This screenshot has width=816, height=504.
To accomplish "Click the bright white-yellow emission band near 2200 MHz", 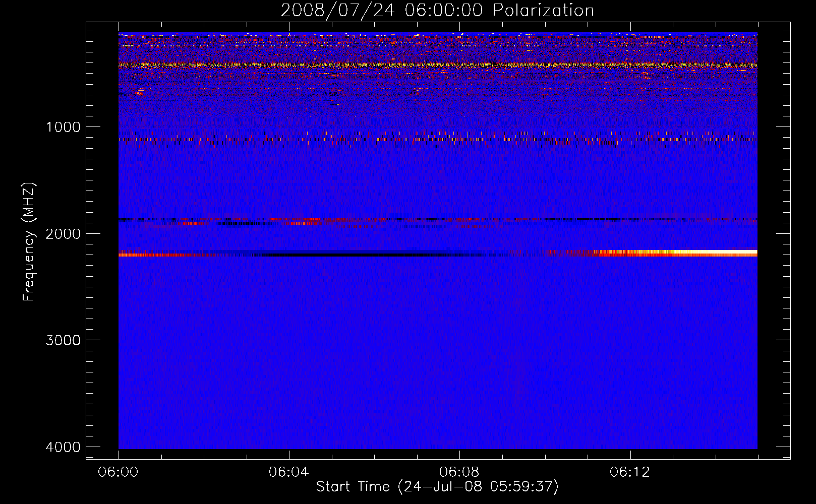I will click(x=676, y=253).
